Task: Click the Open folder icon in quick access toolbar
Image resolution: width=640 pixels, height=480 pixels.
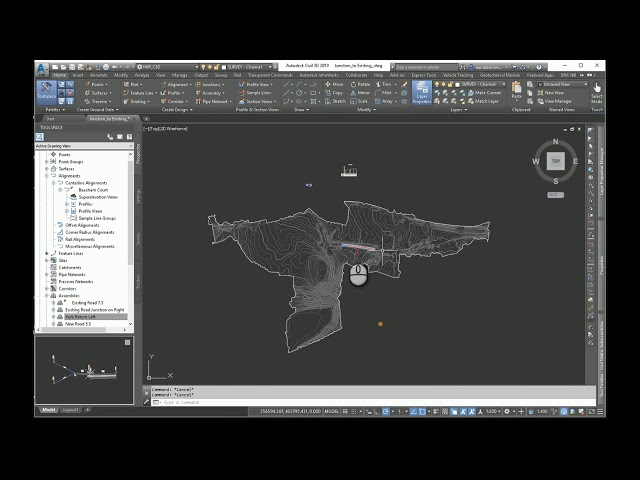Action: tap(63, 67)
